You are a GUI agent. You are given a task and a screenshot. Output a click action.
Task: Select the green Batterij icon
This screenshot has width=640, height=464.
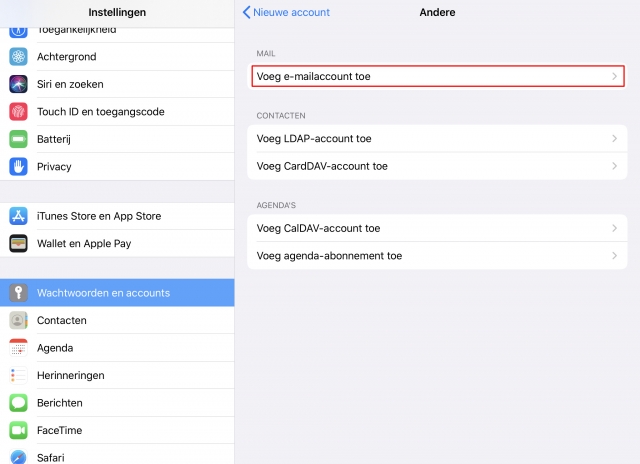18,139
